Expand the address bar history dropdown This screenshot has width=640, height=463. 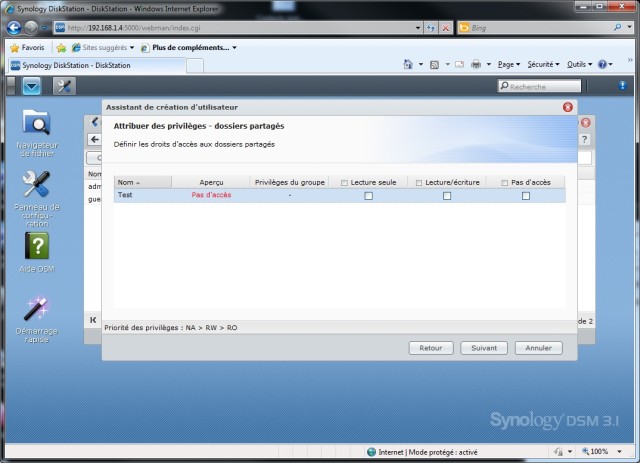point(418,28)
